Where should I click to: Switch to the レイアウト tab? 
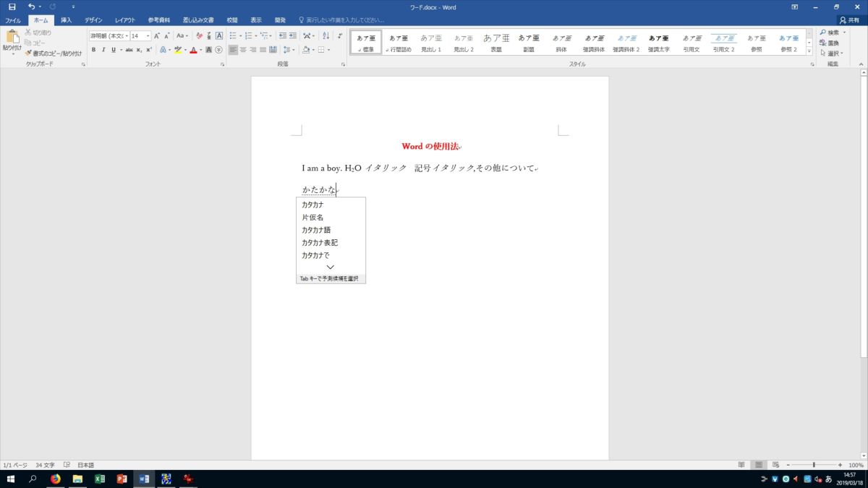125,20
